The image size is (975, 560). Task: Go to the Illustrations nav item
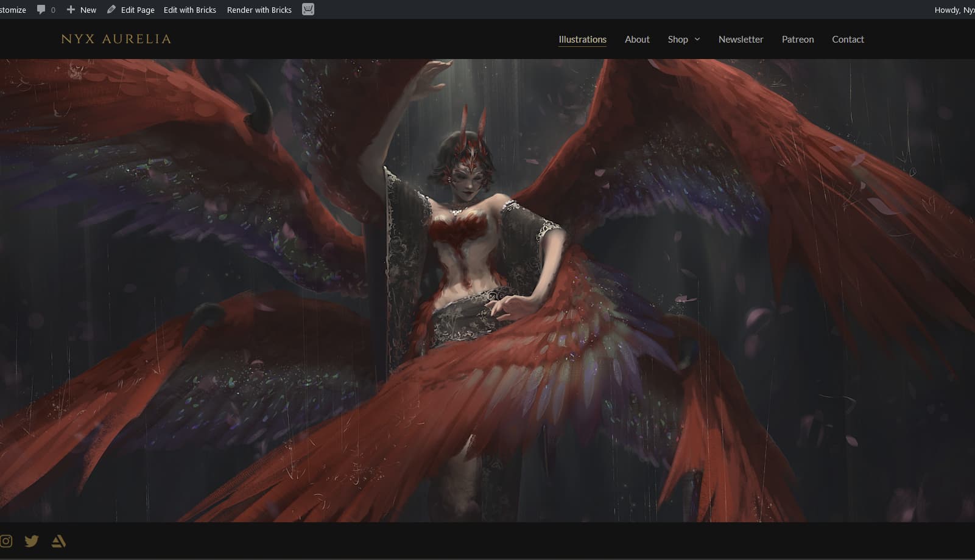[x=582, y=39]
